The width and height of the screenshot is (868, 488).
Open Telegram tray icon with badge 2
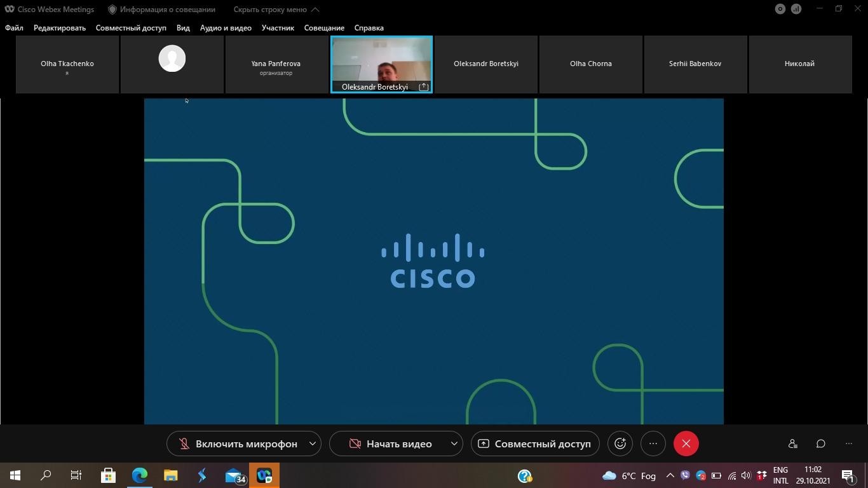point(701,475)
